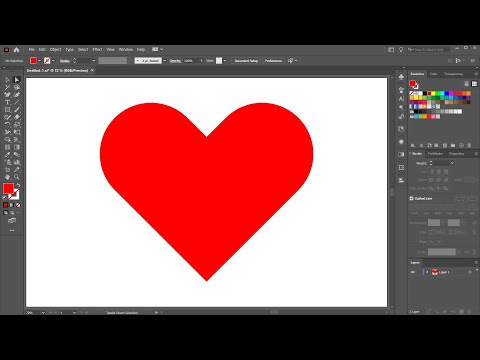Select the Rotate tool

[x=7, y=125]
